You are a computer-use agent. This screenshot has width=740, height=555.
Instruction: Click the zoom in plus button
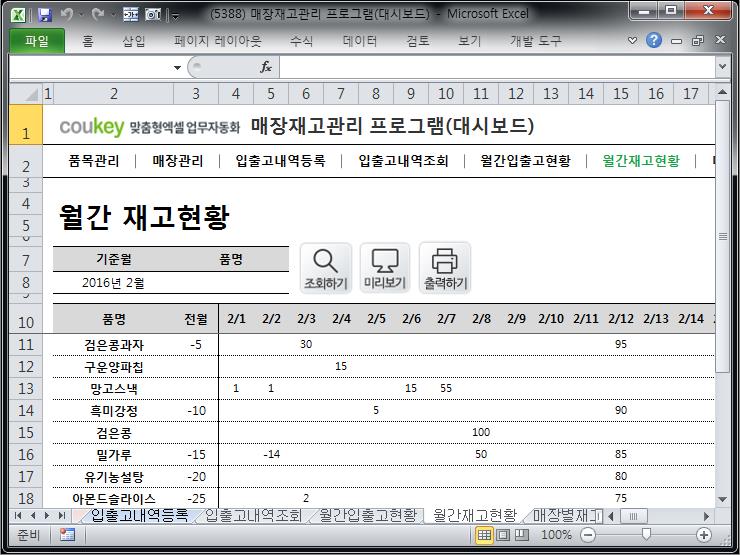704,535
